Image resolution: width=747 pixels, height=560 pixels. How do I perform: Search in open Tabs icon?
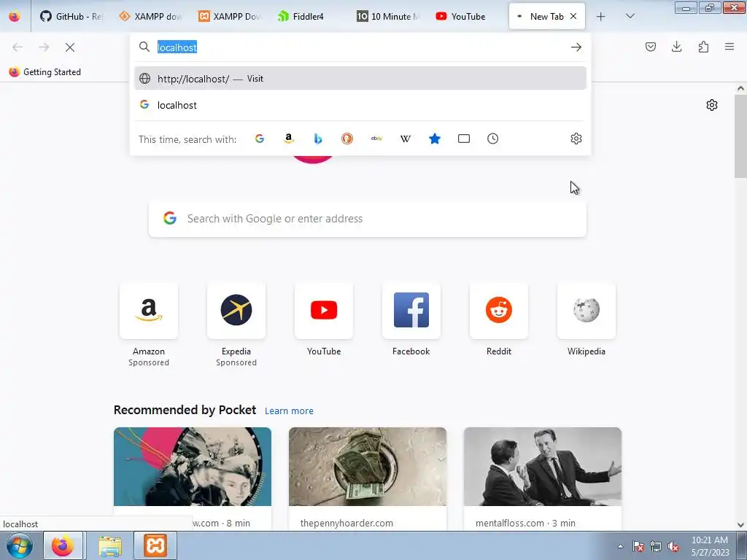[x=464, y=139]
